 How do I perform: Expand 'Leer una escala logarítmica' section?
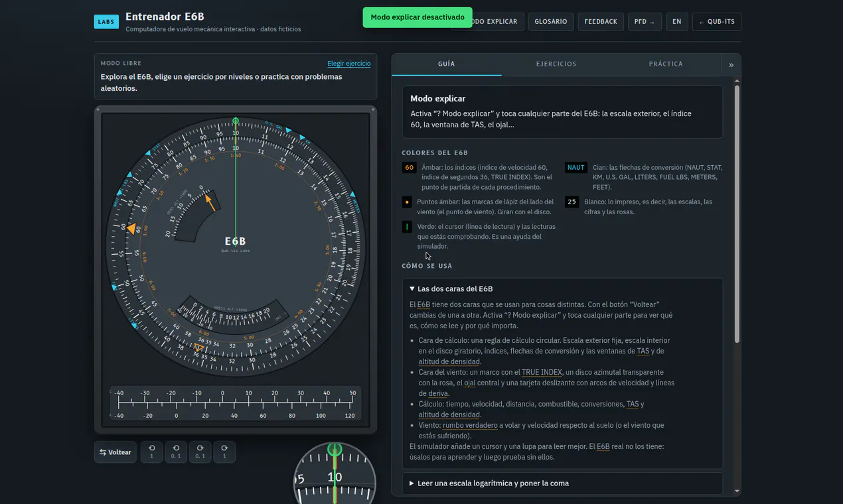[562, 483]
